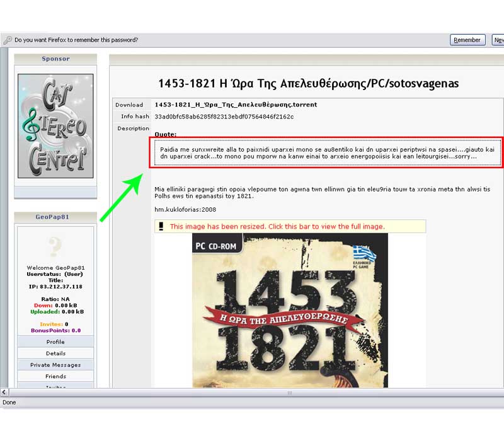
Task: Click the 'Uploaded: 0.00 kB' text
Action: click(x=57, y=312)
